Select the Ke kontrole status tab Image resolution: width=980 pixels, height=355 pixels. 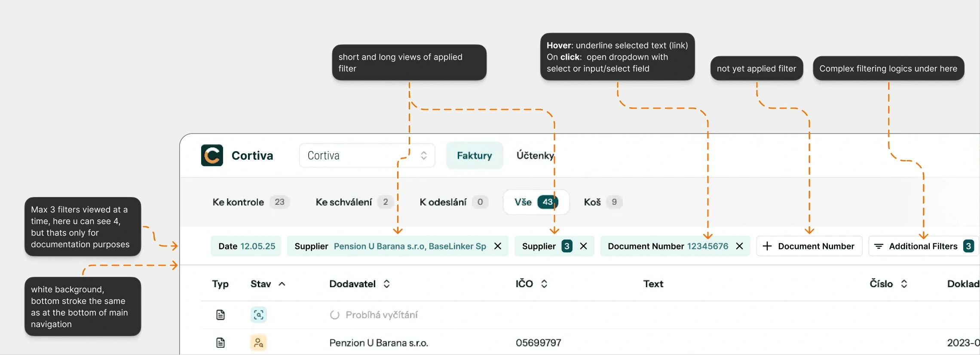[250, 202]
